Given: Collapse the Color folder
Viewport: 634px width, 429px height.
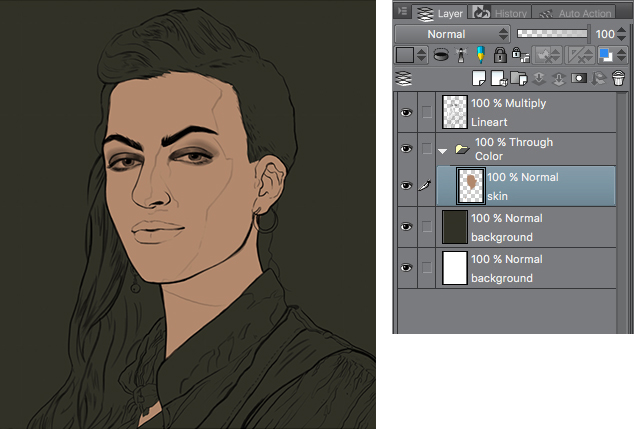Looking at the screenshot, I should pyautogui.click(x=442, y=150).
